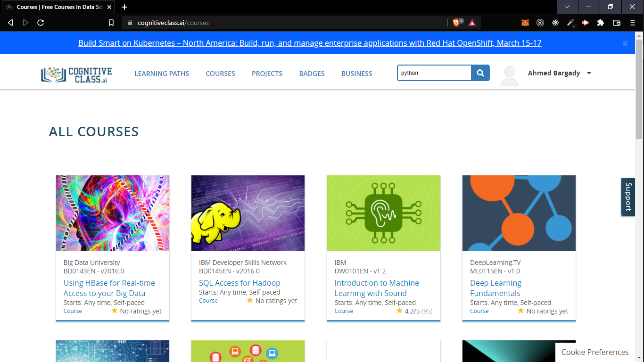Viewport: 644px width, 362px height.
Task: Click the ML0115EN - v1.0 course code
Action: (x=495, y=271)
